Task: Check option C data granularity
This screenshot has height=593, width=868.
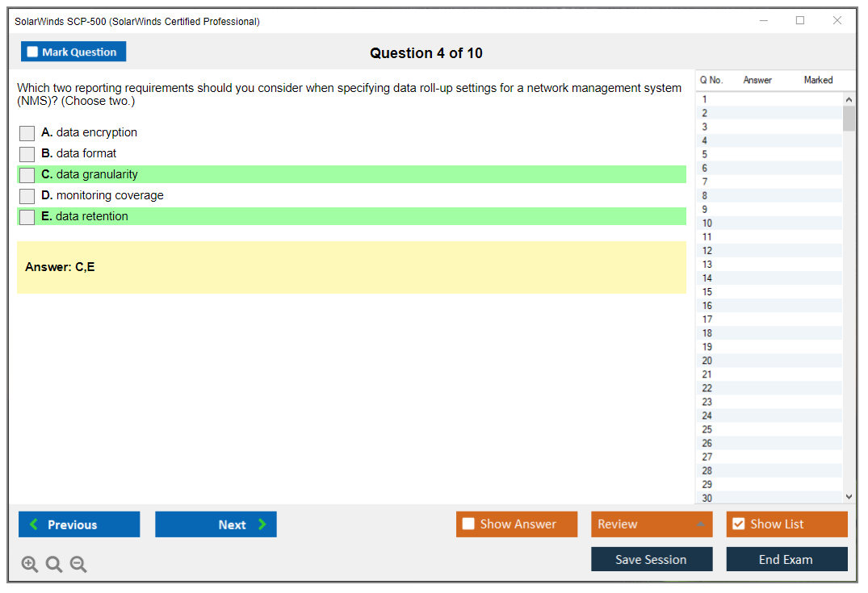Action: (x=27, y=175)
